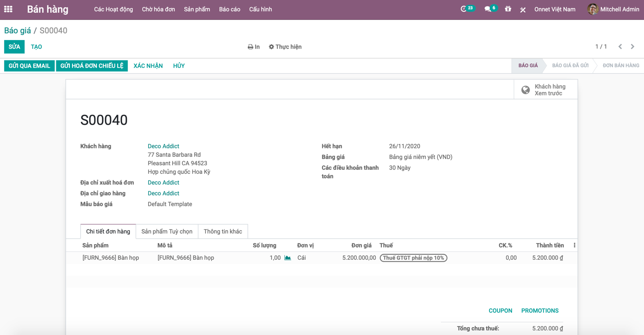Switch to Sản phẩm Tuỳ chọn tab

[167, 231]
